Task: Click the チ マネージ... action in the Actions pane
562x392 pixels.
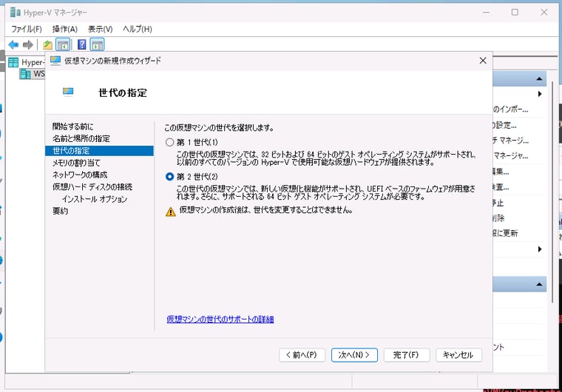Action: (x=510, y=141)
